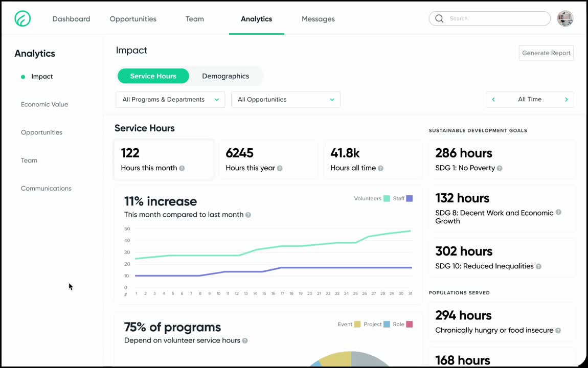
Task: Click the Role legend color swatch
Action: click(x=410, y=324)
